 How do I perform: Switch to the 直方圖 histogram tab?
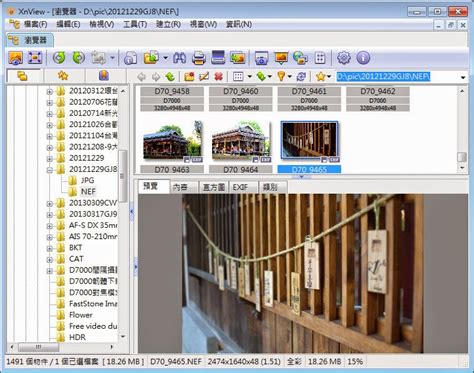click(214, 187)
